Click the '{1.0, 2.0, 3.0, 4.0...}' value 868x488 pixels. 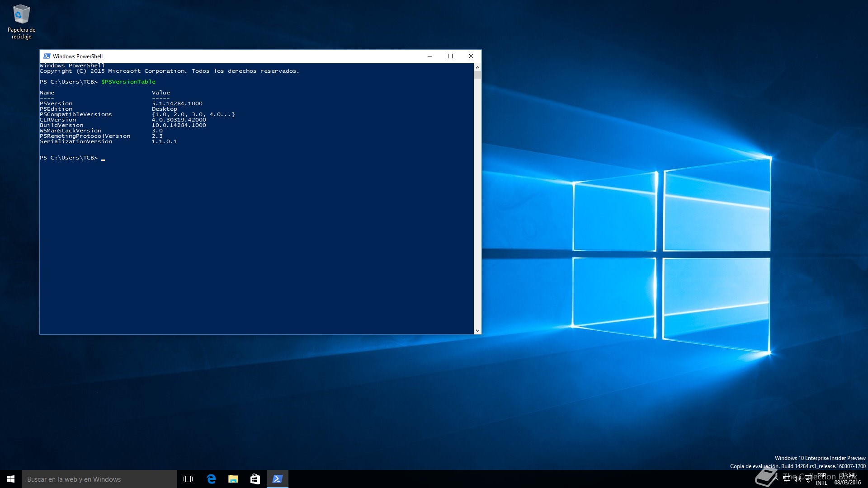[x=193, y=114]
